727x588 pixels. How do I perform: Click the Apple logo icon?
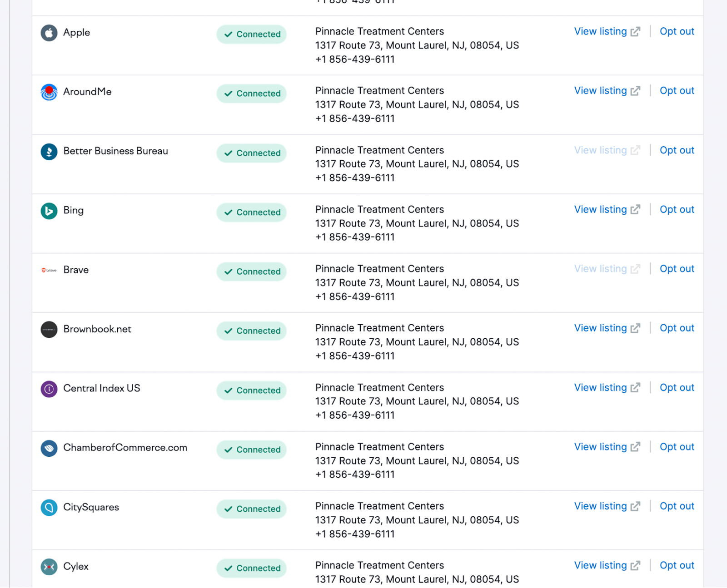click(x=49, y=33)
